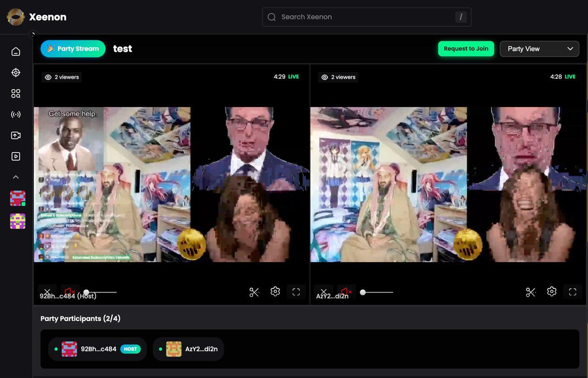Open settings gear on host stream
This screenshot has height=378, width=588.
pyautogui.click(x=275, y=292)
